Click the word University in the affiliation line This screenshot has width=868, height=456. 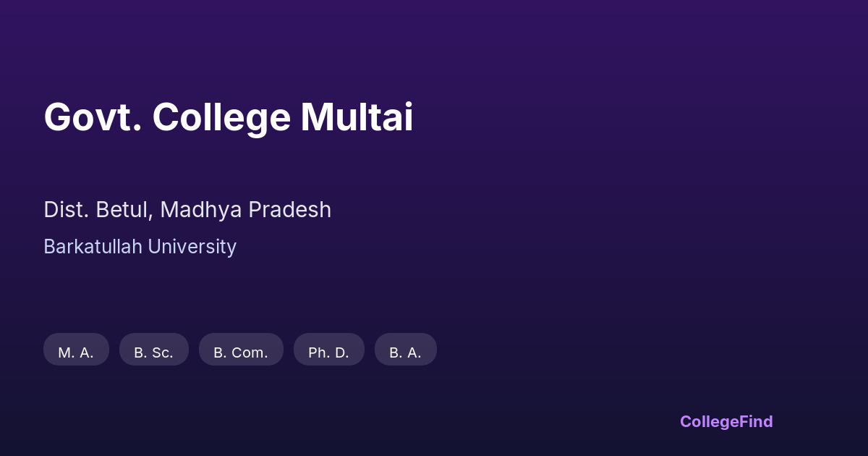click(x=192, y=247)
